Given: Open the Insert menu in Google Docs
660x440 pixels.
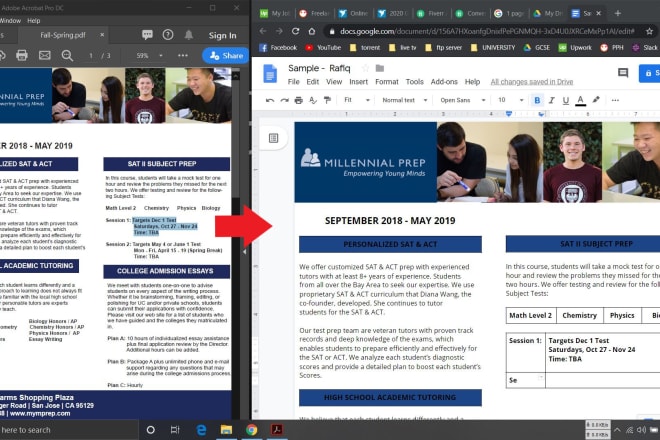Looking at the screenshot, I should click(x=358, y=82).
